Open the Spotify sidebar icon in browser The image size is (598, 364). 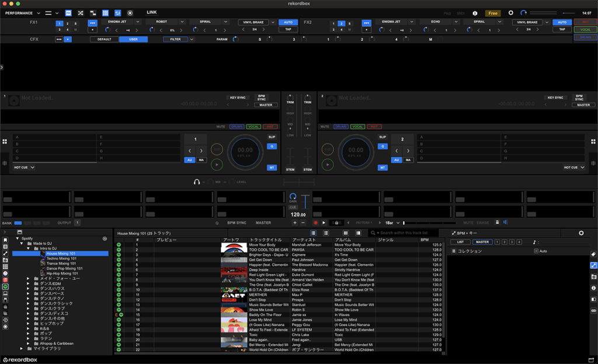click(x=5, y=286)
